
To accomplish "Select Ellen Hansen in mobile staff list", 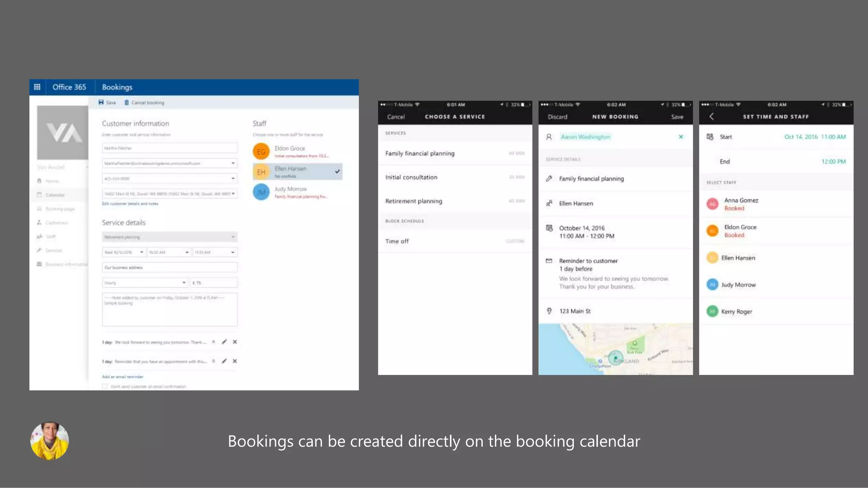I will coord(776,258).
